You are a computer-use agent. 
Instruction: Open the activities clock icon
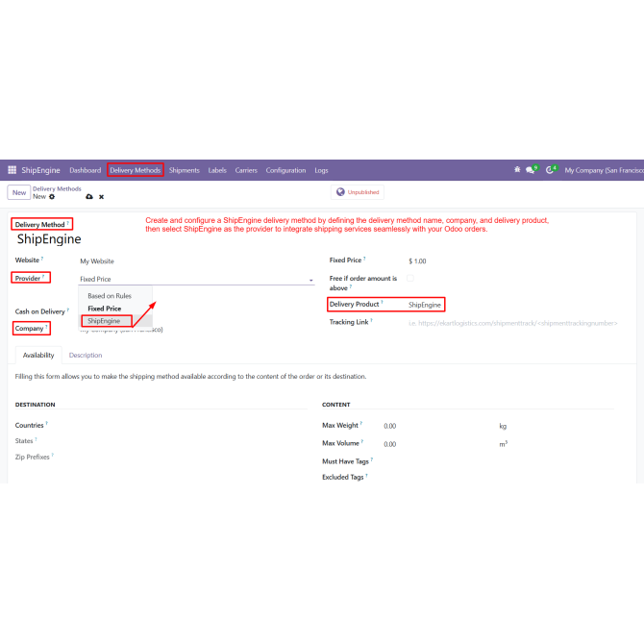[x=550, y=170]
